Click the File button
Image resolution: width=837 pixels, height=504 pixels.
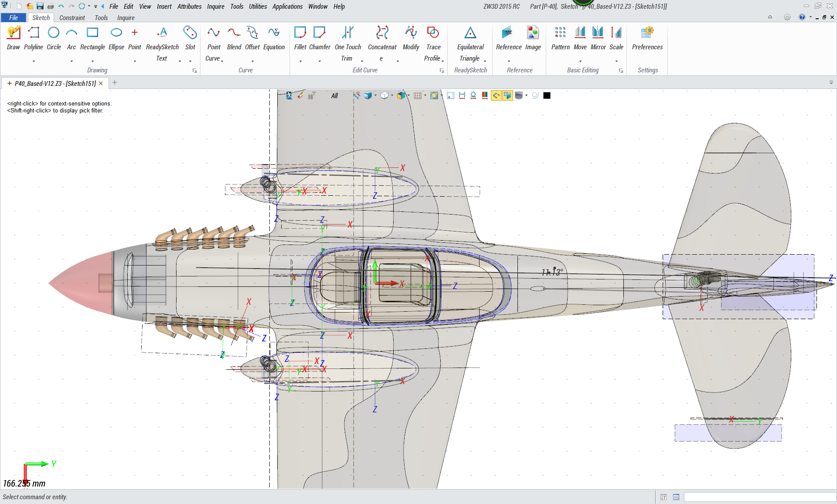14,18
